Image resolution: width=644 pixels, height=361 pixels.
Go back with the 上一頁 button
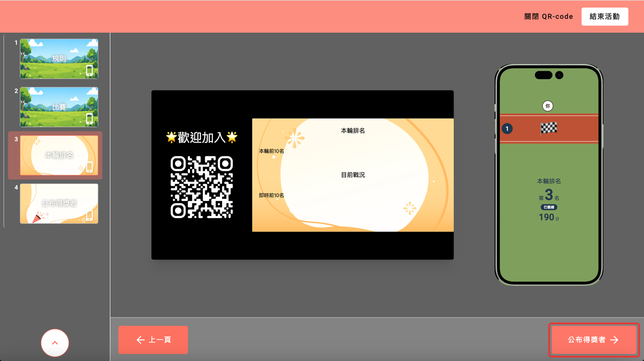click(153, 340)
